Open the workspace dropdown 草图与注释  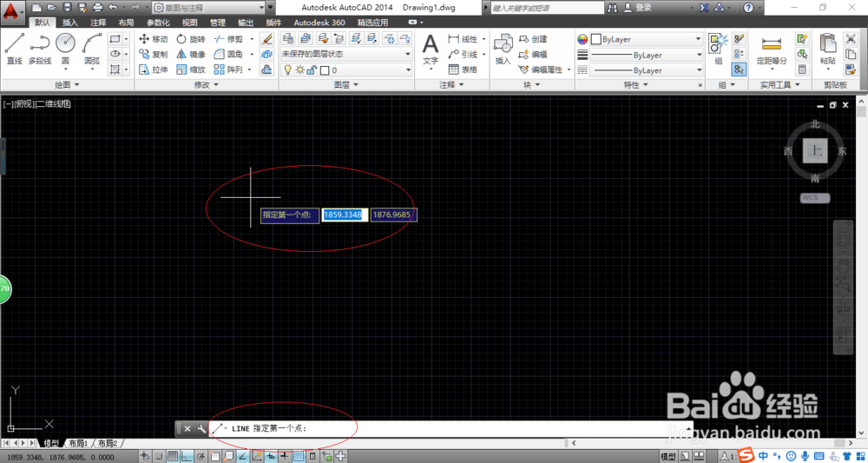point(207,8)
